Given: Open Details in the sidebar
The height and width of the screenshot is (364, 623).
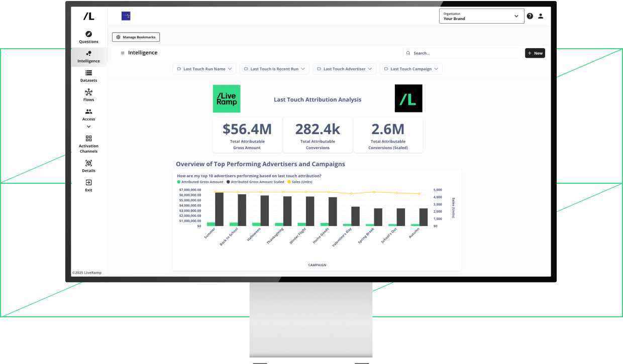Looking at the screenshot, I should 88,166.
